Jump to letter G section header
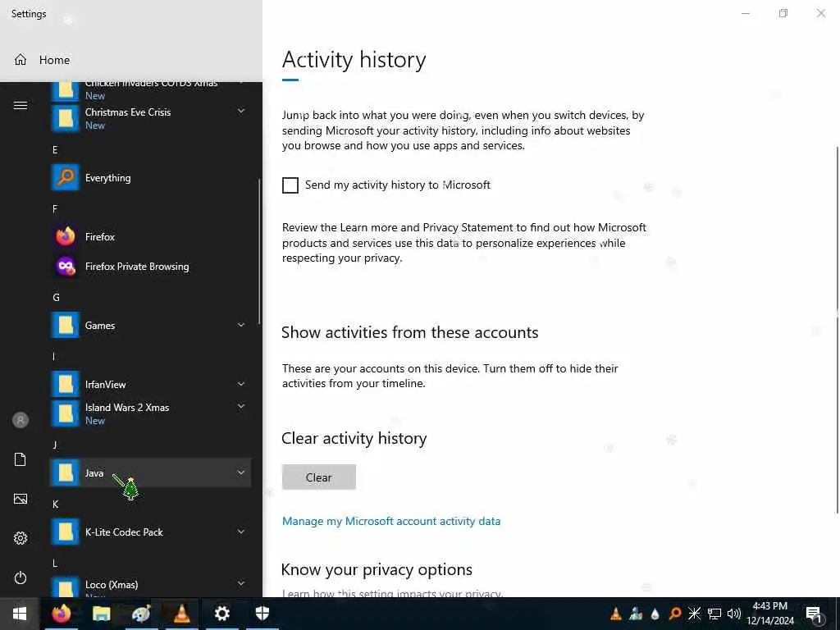840x630 pixels. click(56, 297)
